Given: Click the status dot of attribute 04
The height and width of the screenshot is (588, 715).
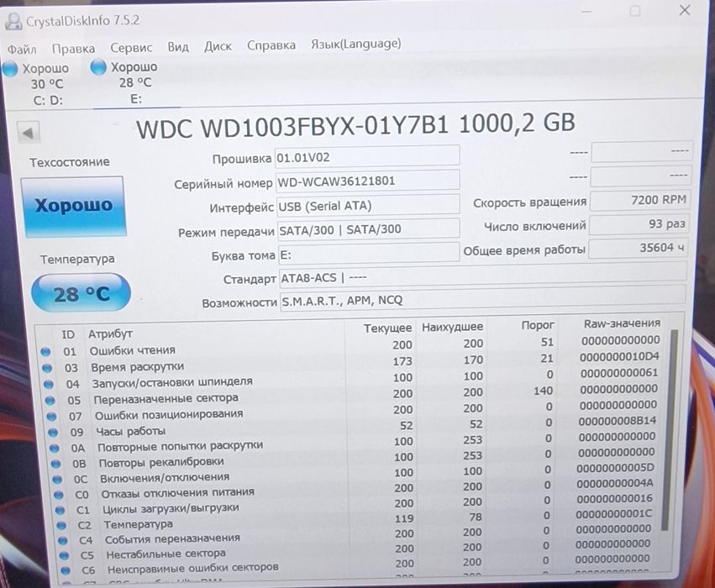Looking at the screenshot, I should tap(49, 384).
